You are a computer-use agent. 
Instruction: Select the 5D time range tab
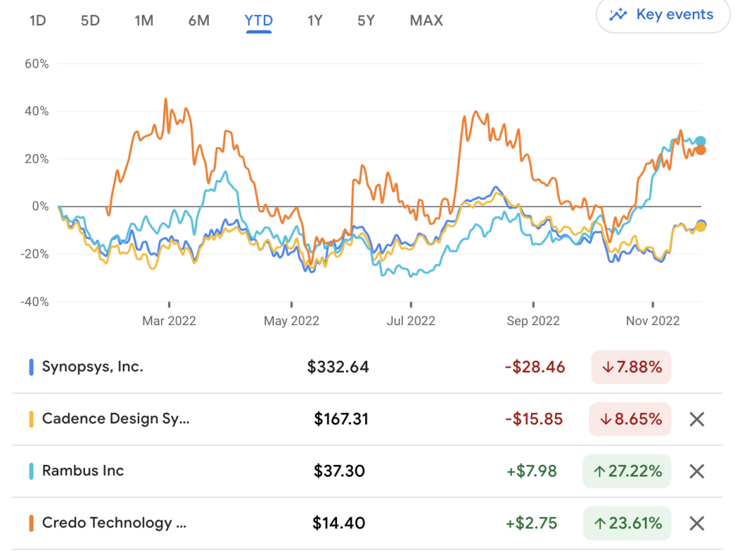pos(90,21)
